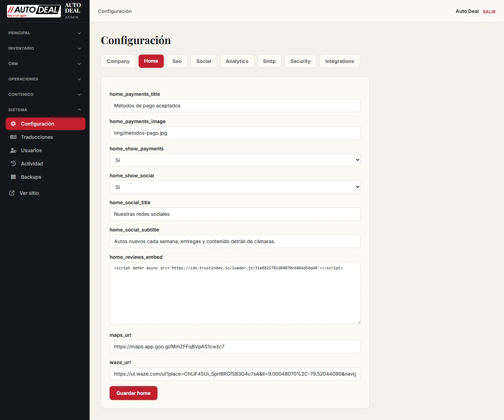The width and height of the screenshot is (504, 420).
Task: Open the home_show_payments dropdown
Action: pos(235,160)
